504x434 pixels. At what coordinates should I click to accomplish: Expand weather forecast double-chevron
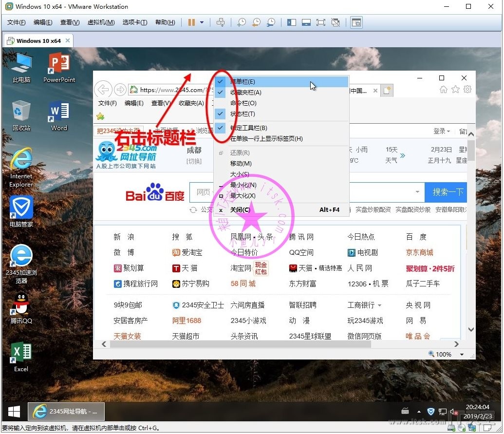(403, 155)
